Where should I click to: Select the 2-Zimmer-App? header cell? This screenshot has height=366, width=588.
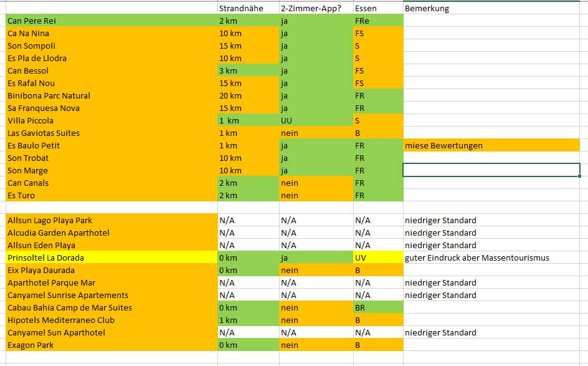(x=315, y=8)
